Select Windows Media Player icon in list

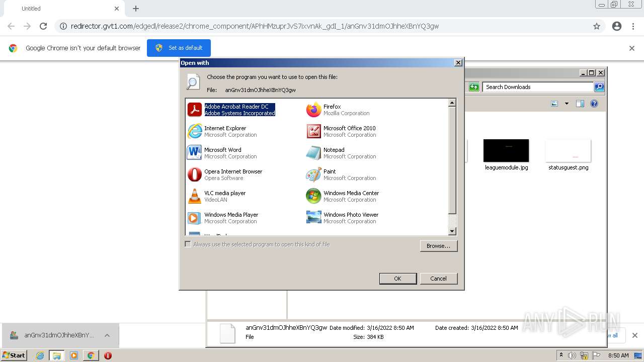tap(194, 218)
